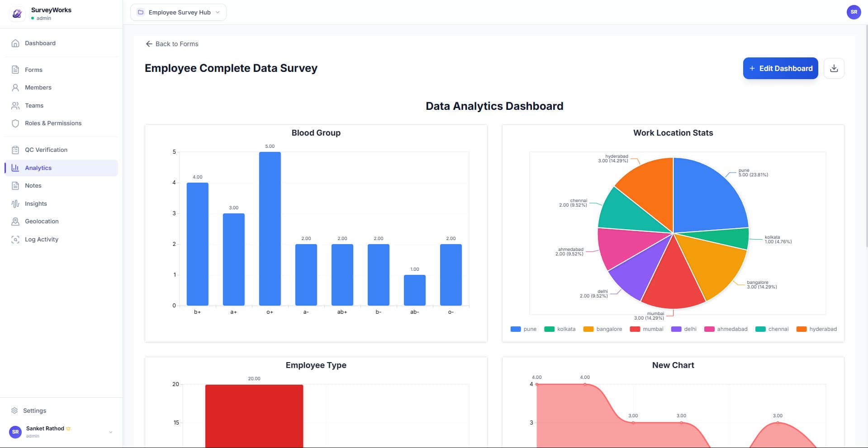Toggle bangalore legend swatch

click(588, 329)
